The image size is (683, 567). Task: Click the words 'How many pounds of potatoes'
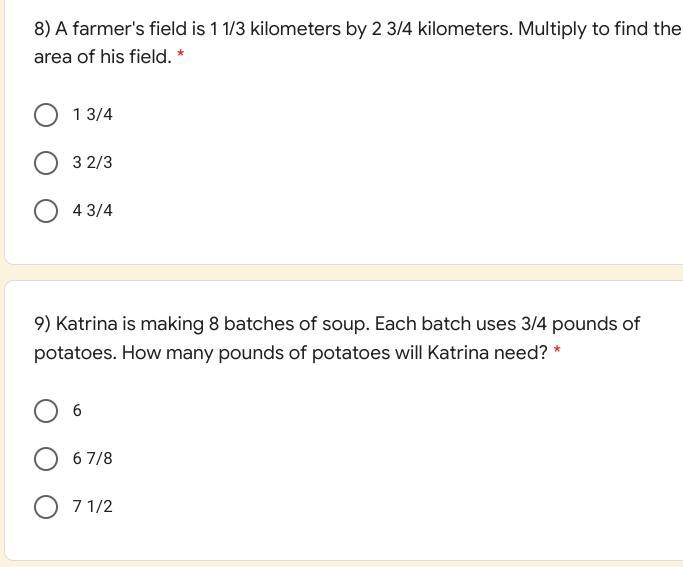[257, 353]
